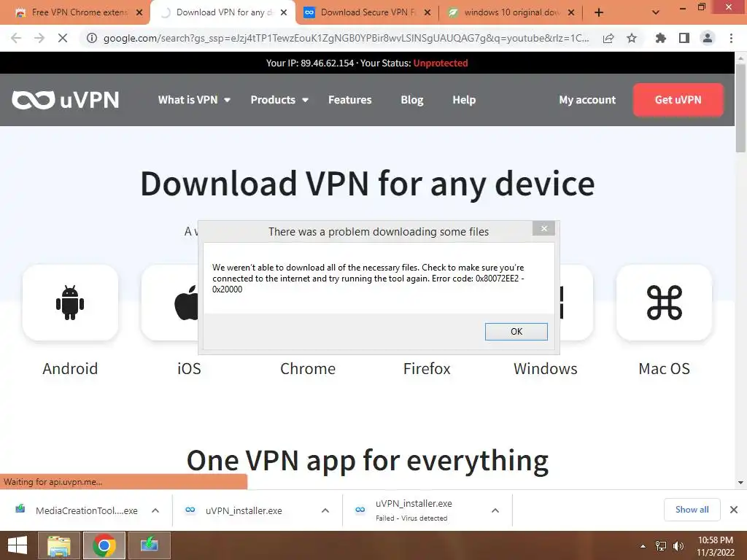The width and height of the screenshot is (747, 560).
Task: Expand the Products dropdown menu
Action: (x=279, y=100)
